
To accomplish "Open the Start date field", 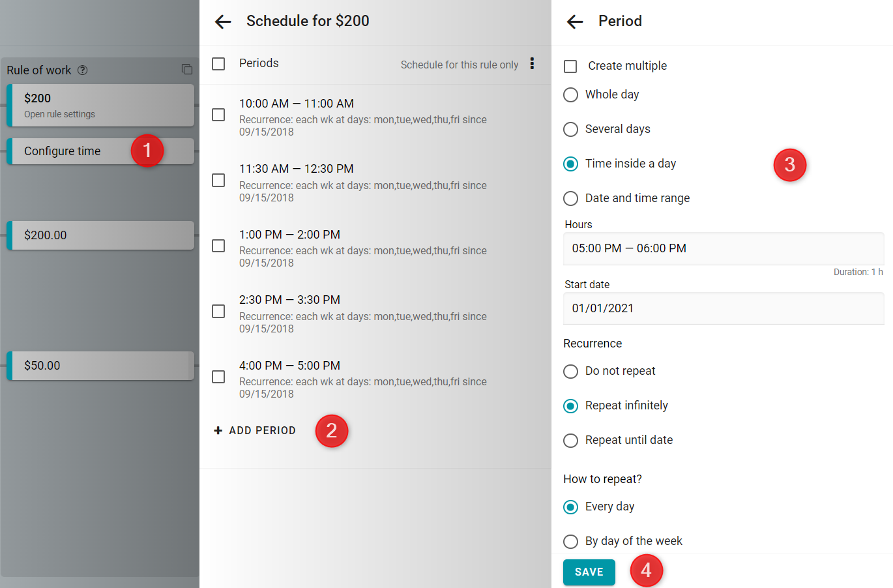I will [724, 308].
